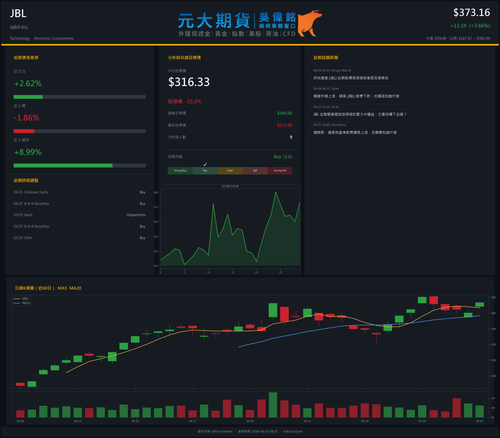This screenshot has width=500, height=438.
Task: Open the 05/28 Zacks news headline
Action: [x=356, y=96]
